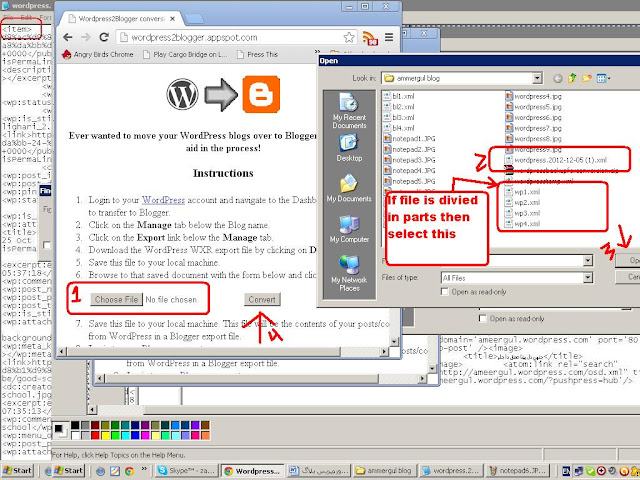Open a new Chrome tab
Image resolution: width=640 pixels, height=480 pixels.
[x=194, y=19]
